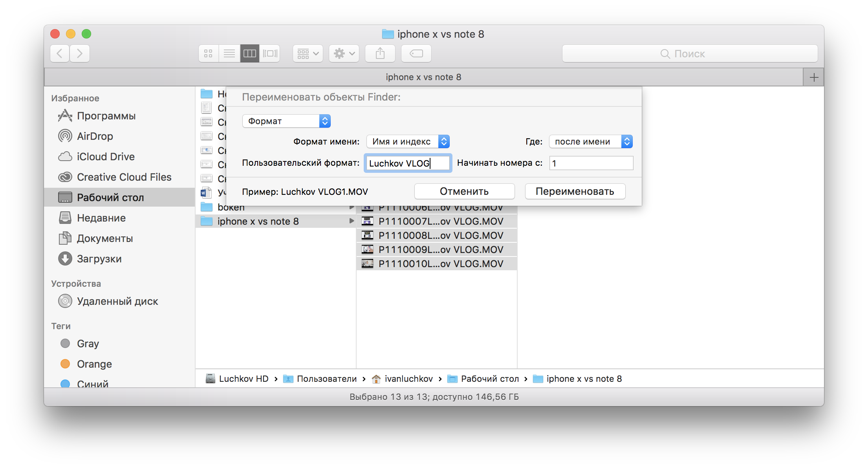Expand the boкeh folder arrow
868x469 pixels.
pyautogui.click(x=352, y=208)
